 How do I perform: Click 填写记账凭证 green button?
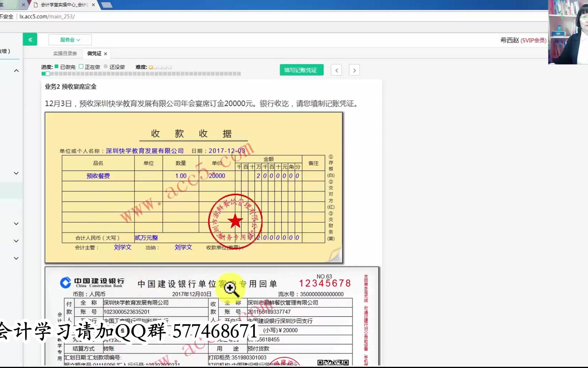[x=301, y=70]
